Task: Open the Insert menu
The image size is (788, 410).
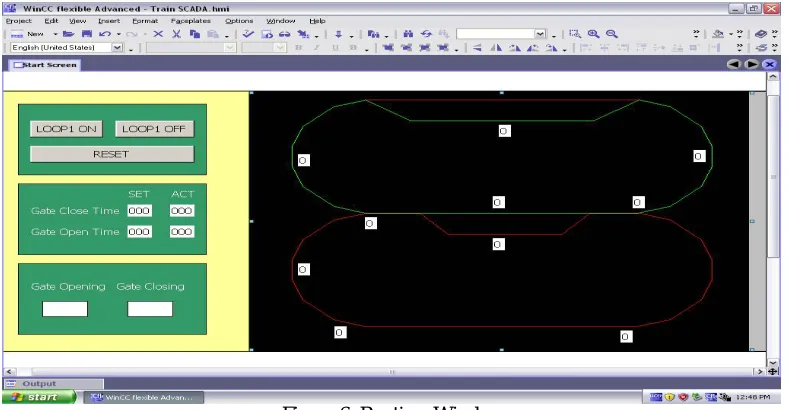Action: pyautogui.click(x=109, y=21)
